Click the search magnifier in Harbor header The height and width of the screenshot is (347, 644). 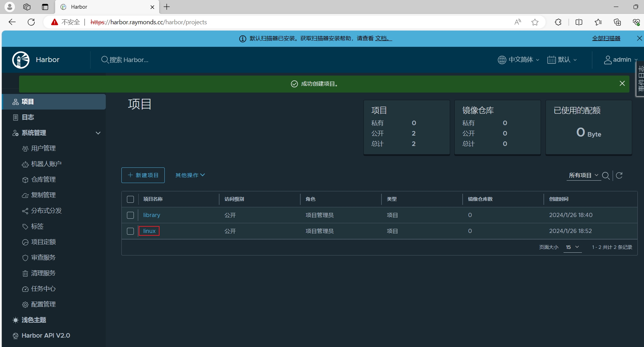point(105,60)
